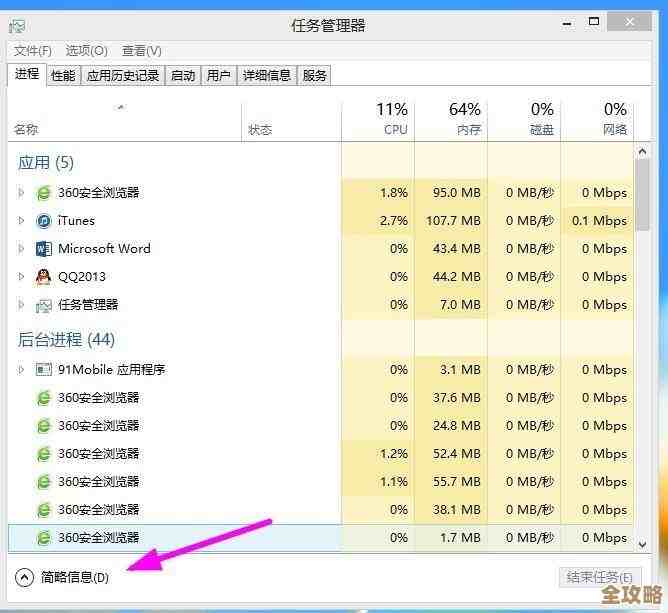Click the 简略信息(D) link
This screenshot has height=613, width=668.
pos(75,578)
